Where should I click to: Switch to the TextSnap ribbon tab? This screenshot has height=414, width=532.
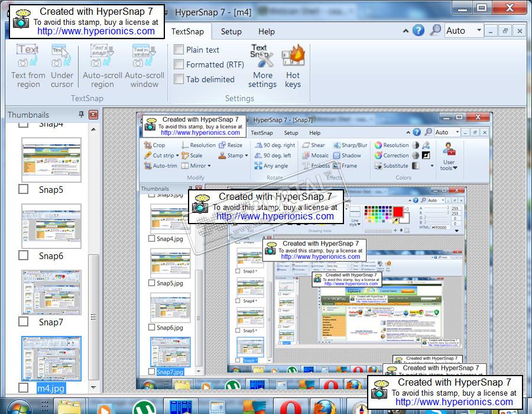pyautogui.click(x=187, y=31)
